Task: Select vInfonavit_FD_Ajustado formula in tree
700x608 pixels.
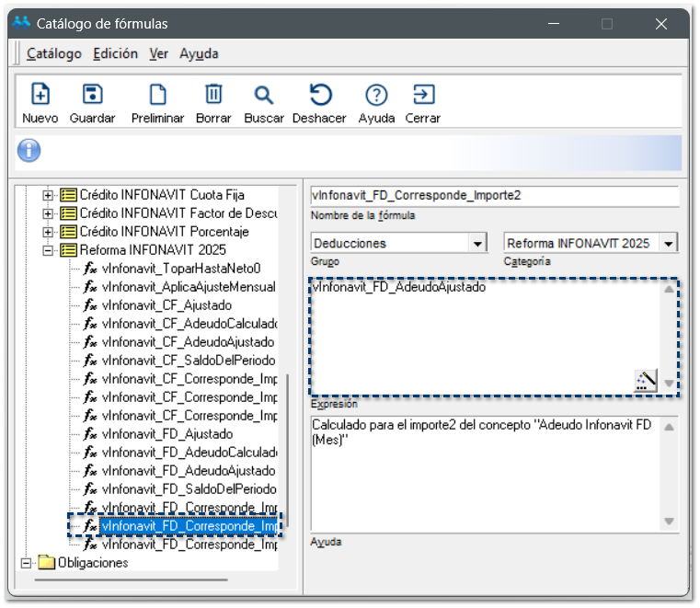Action: point(166,434)
